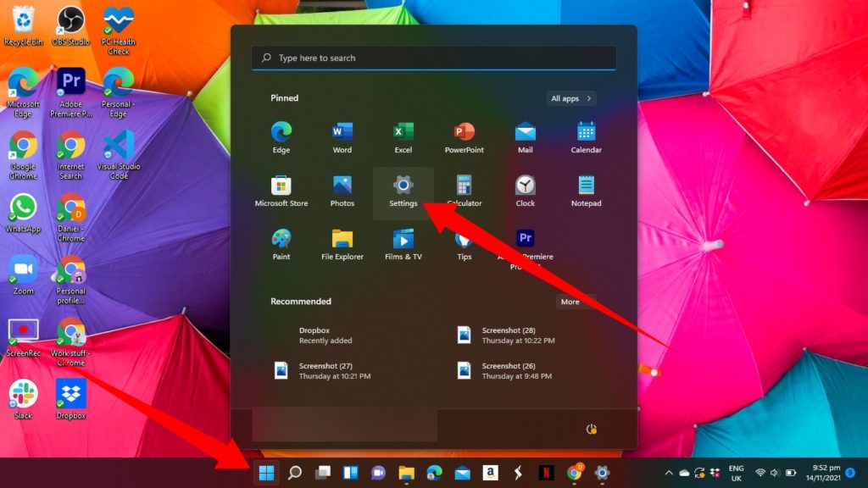Open the Paint app
The height and width of the screenshot is (488, 868).
(x=281, y=244)
